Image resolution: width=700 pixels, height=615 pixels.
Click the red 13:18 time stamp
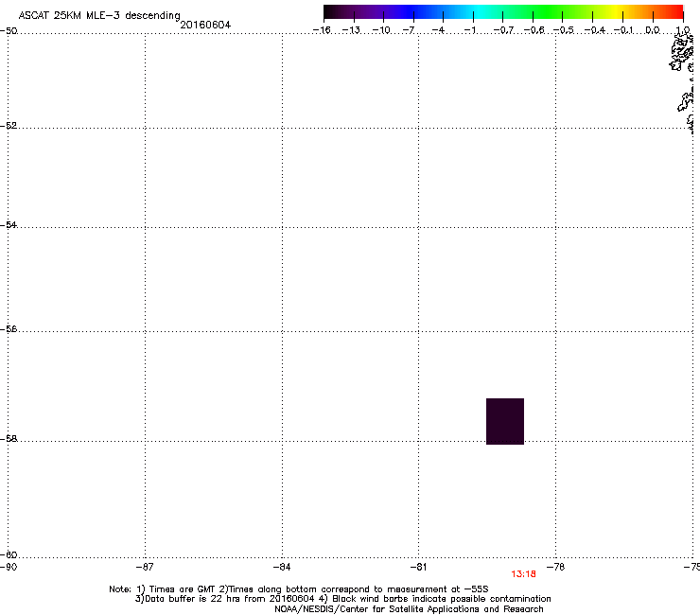pos(523,574)
